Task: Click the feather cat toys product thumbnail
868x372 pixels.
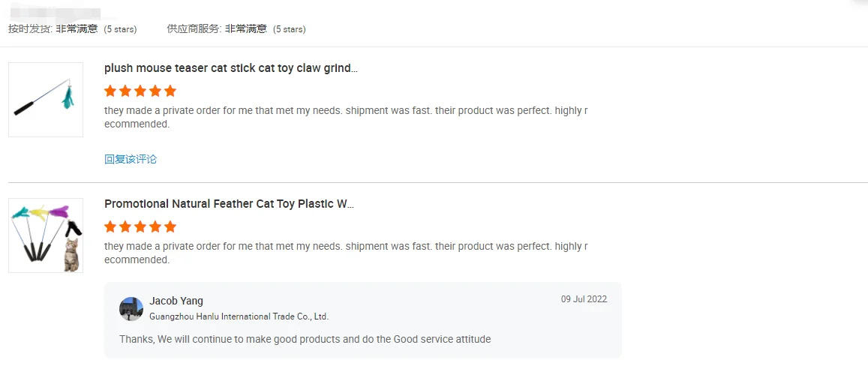Action: point(45,235)
